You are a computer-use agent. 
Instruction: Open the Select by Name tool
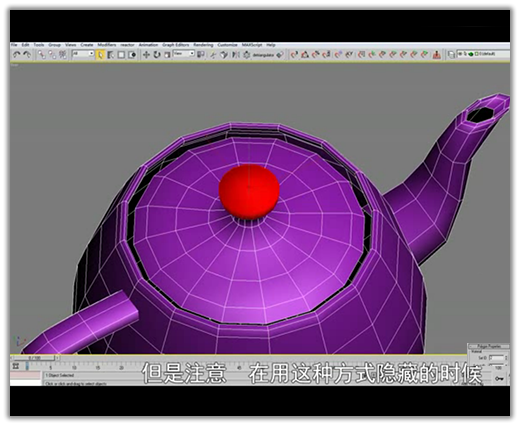tap(111, 55)
